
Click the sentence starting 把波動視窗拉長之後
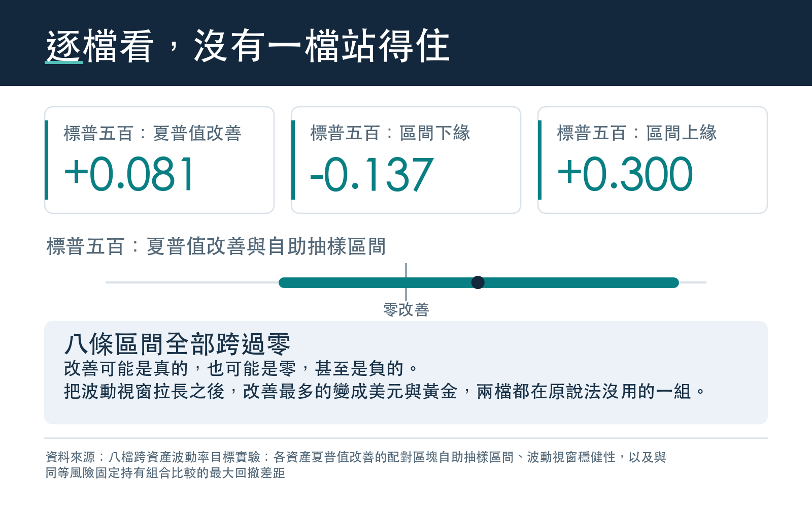(385, 391)
